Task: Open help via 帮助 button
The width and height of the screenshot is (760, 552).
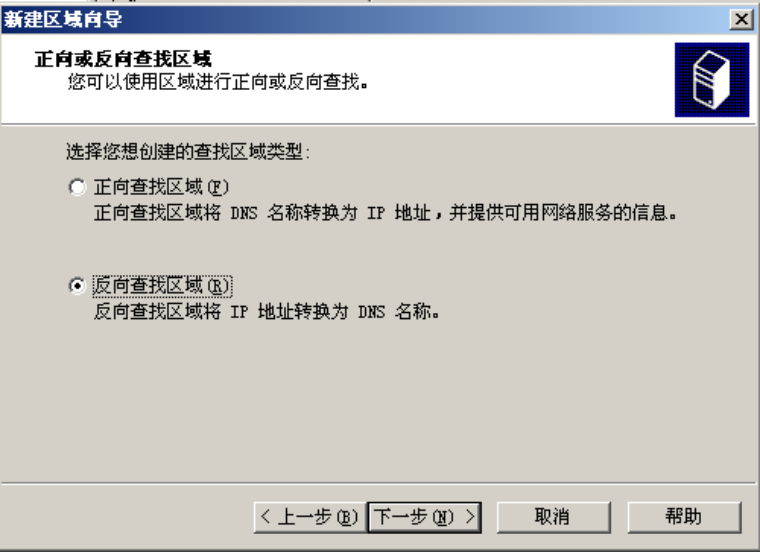Action: tap(684, 517)
